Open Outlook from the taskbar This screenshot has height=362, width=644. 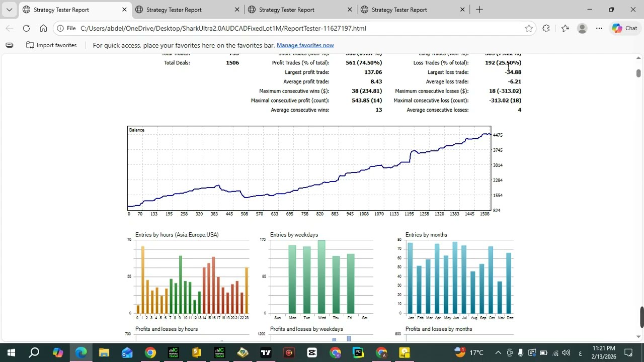pos(127,352)
